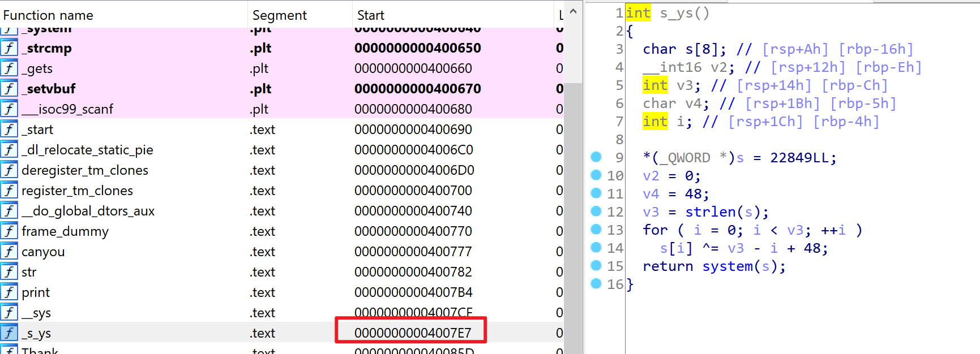Screen dimensions: 980x354
Task: Toggle breakpoint dot on line 15 return statement
Action: 596,265
